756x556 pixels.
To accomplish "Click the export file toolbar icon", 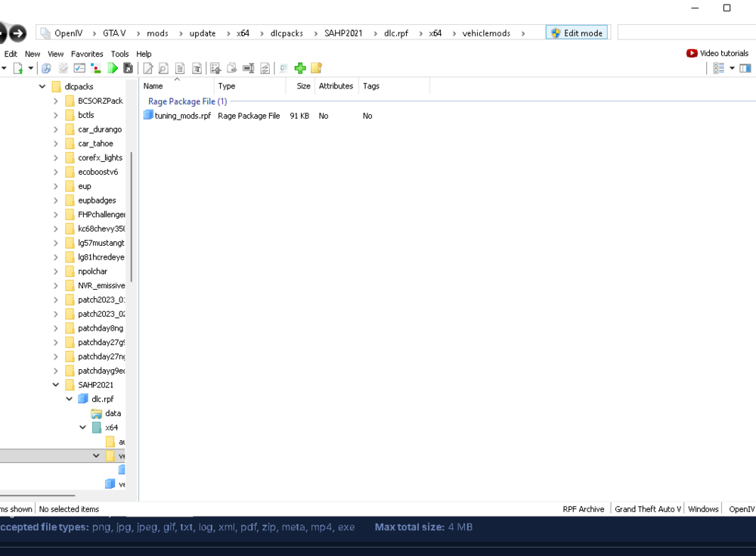I will tap(231, 68).
